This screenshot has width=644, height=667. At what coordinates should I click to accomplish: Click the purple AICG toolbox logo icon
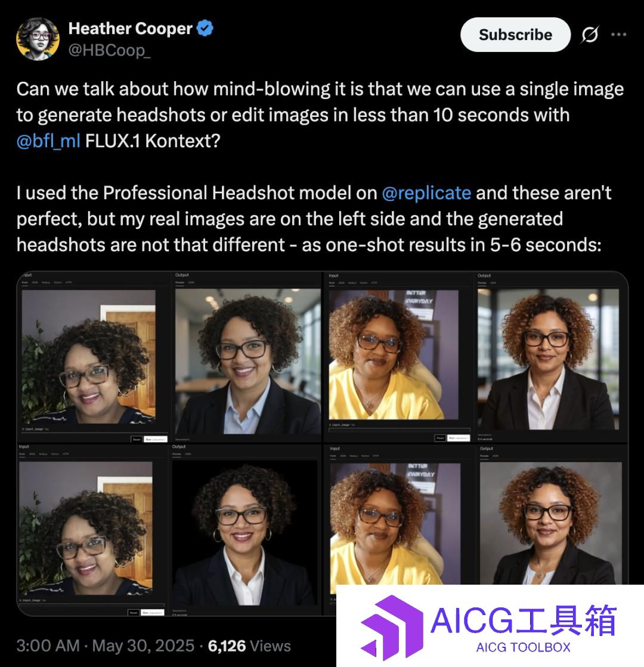(392, 628)
